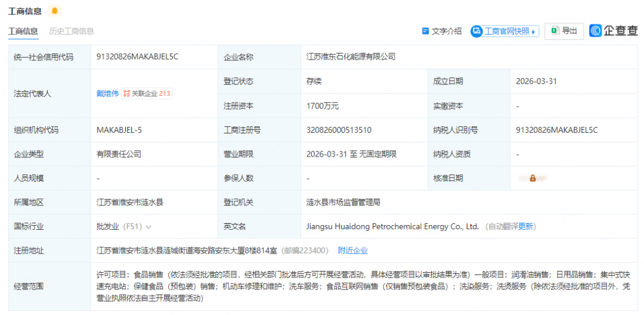Click organization code MAKABJEL-5
The image size is (644, 315).
(119, 130)
